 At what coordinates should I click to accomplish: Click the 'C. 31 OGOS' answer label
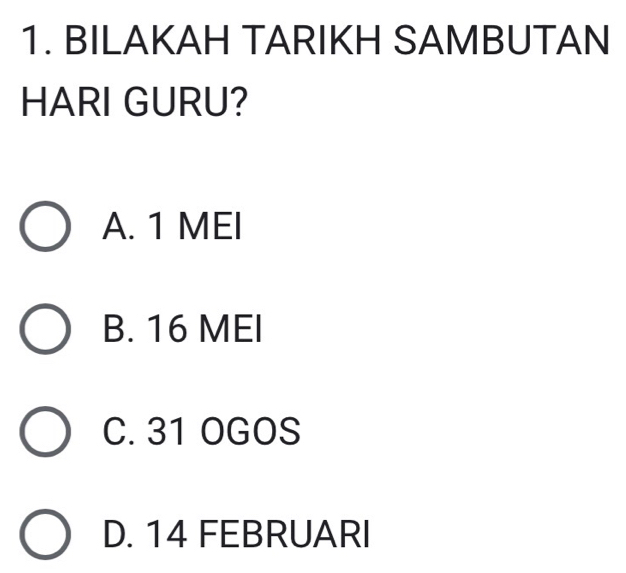[x=200, y=437]
